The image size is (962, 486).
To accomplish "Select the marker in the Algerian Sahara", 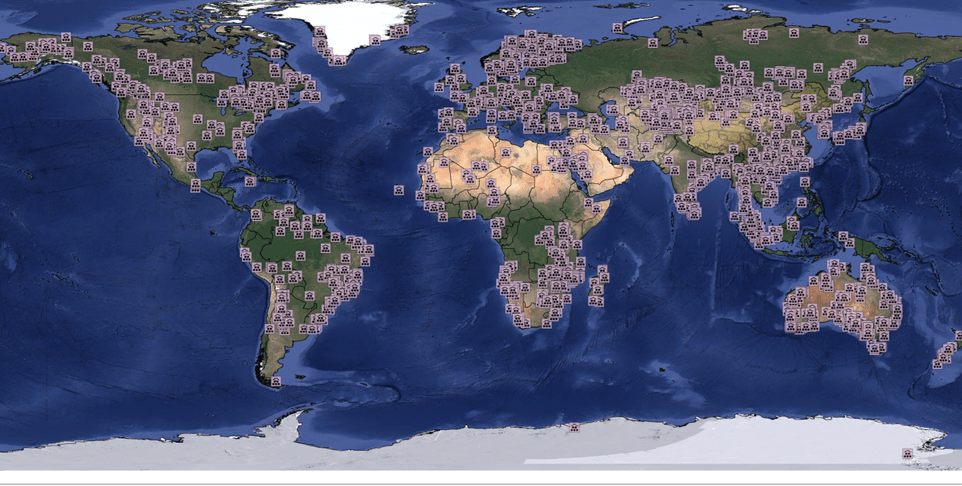I will point(505,152).
